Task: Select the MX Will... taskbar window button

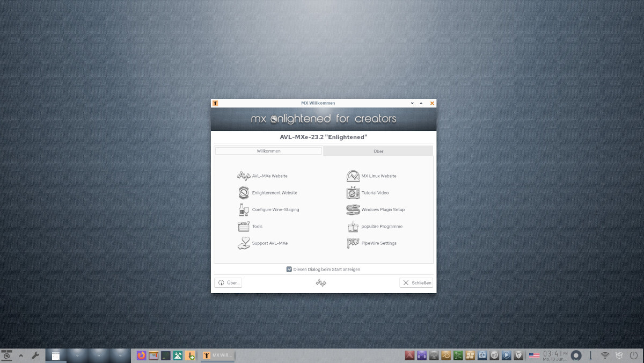Action: (x=218, y=355)
